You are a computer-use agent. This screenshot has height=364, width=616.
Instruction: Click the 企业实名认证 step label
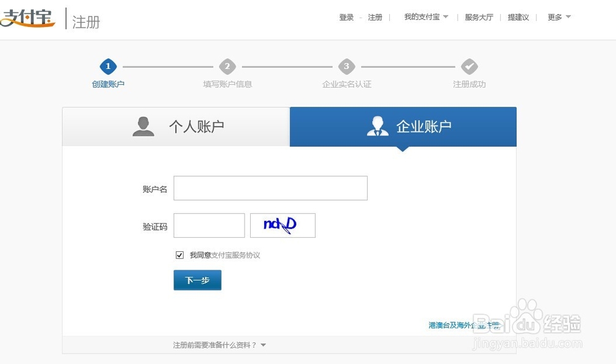pos(346,84)
